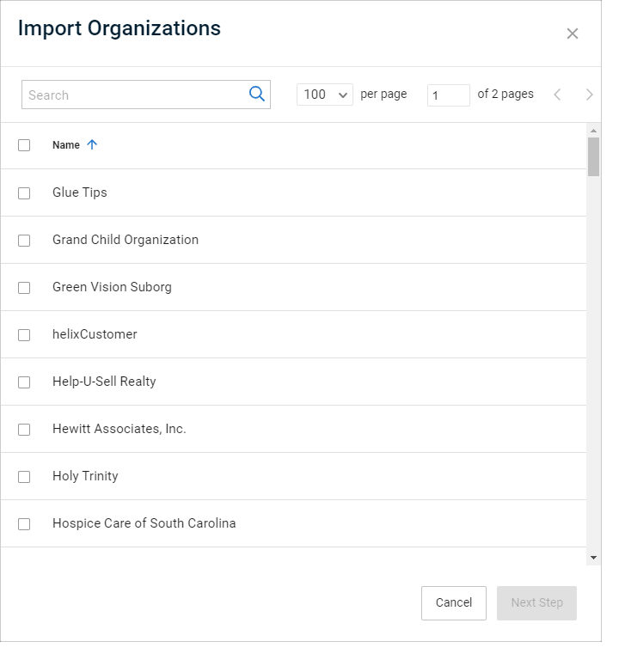Select the Glue Tips checkbox
This screenshot has width=625, height=672.
click(x=24, y=193)
